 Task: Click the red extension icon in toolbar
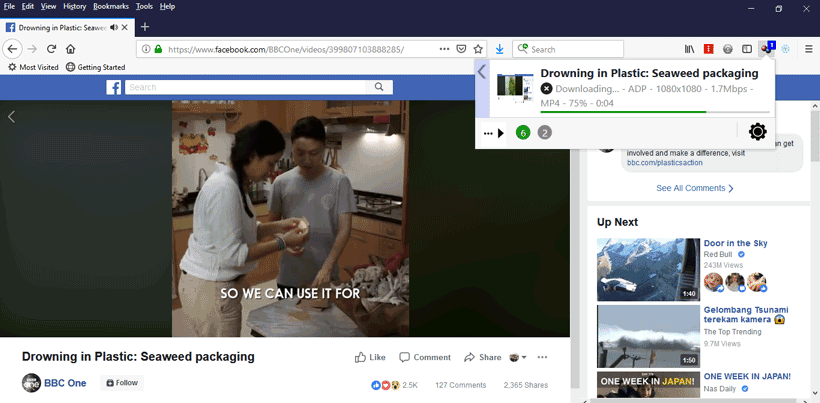(x=709, y=49)
